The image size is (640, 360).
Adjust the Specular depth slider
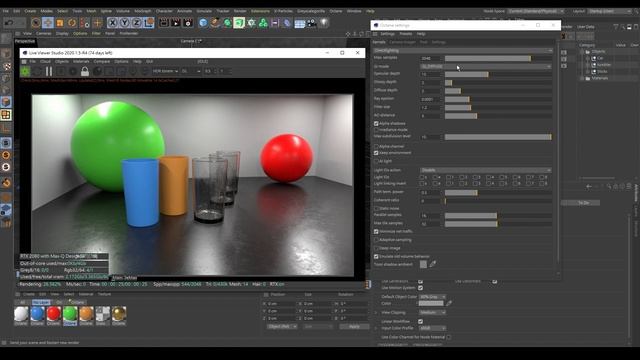(498, 74)
